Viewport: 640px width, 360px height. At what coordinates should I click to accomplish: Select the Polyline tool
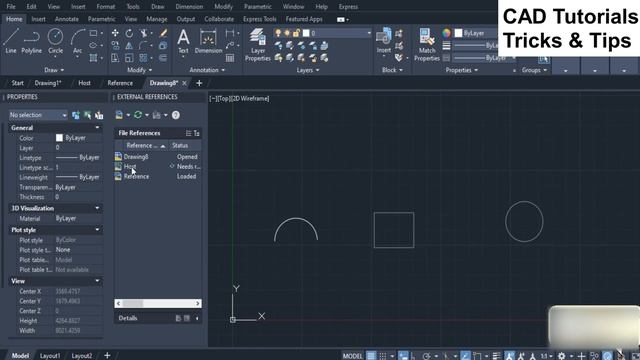(31, 41)
